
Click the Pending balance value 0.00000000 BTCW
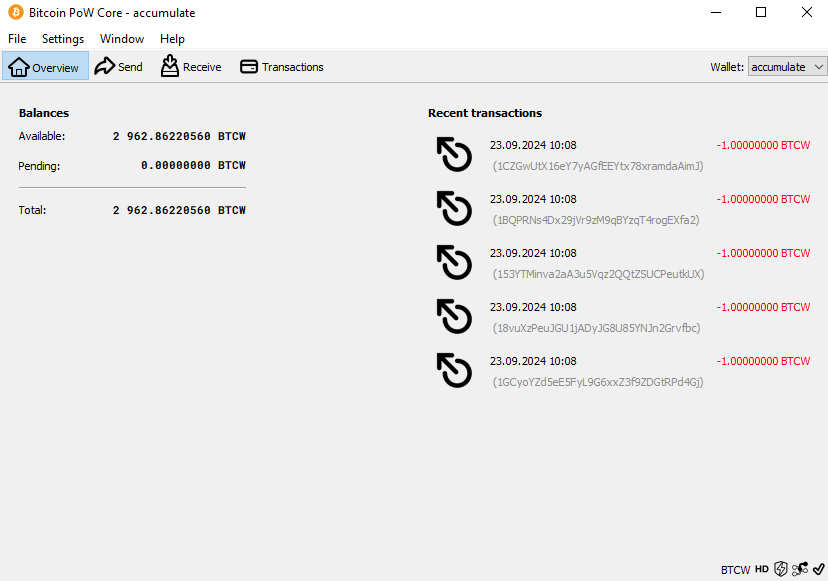pyautogui.click(x=193, y=165)
